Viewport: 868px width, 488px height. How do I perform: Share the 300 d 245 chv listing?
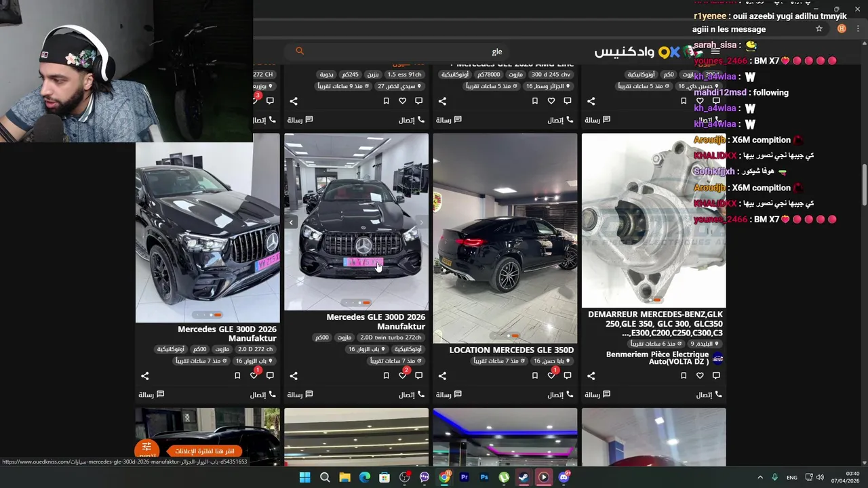click(442, 101)
